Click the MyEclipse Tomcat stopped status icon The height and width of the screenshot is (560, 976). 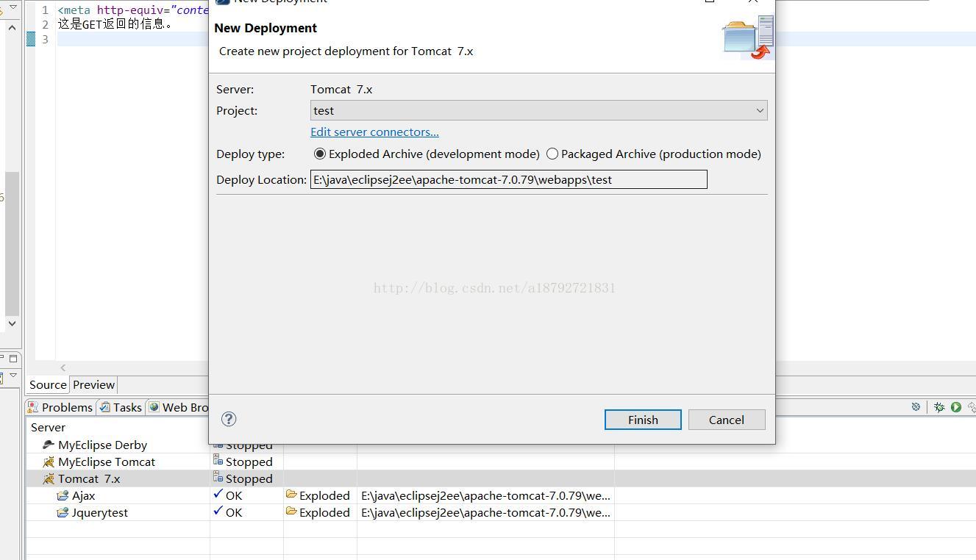218,460
